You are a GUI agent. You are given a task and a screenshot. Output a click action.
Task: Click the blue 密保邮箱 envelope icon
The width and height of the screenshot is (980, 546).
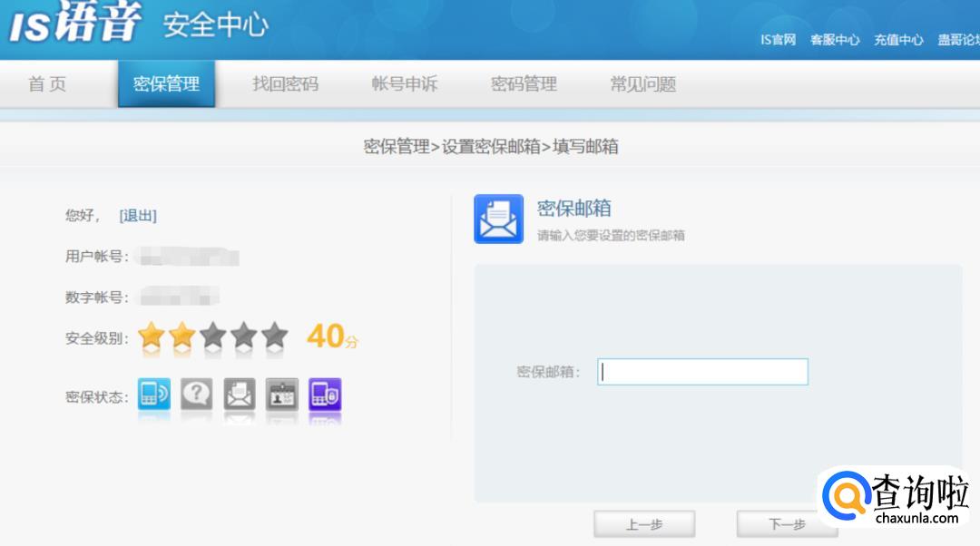[x=499, y=219]
